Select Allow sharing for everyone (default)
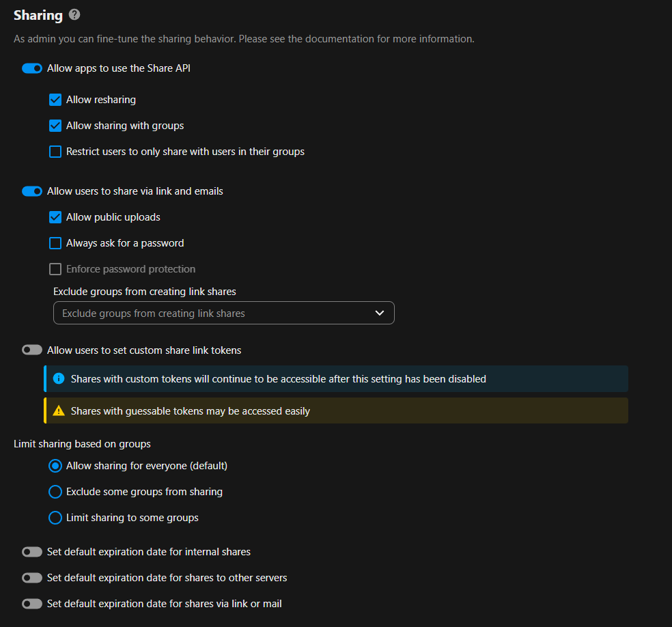 55,466
